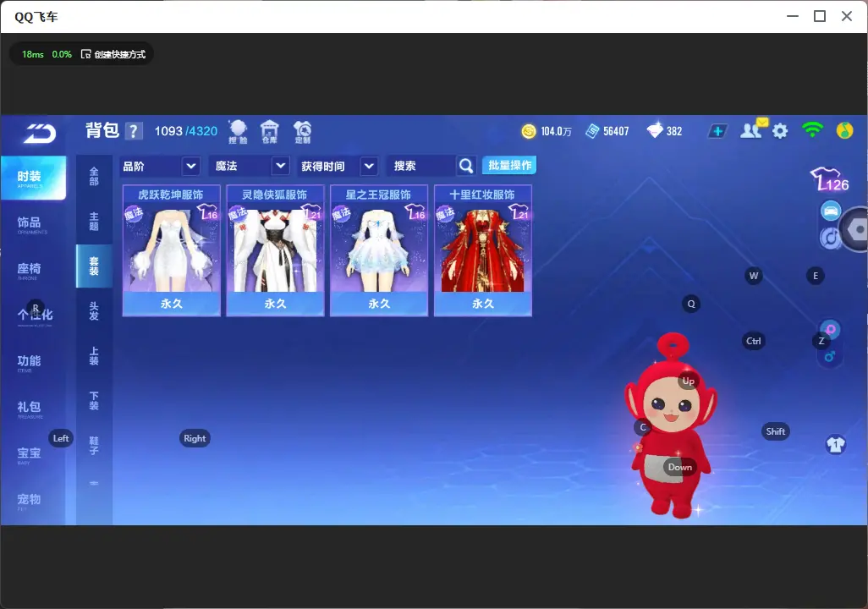Viewport: 868px width, 609px height.
Task: Select the male gender symbol toggle
Action: [830, 357]
